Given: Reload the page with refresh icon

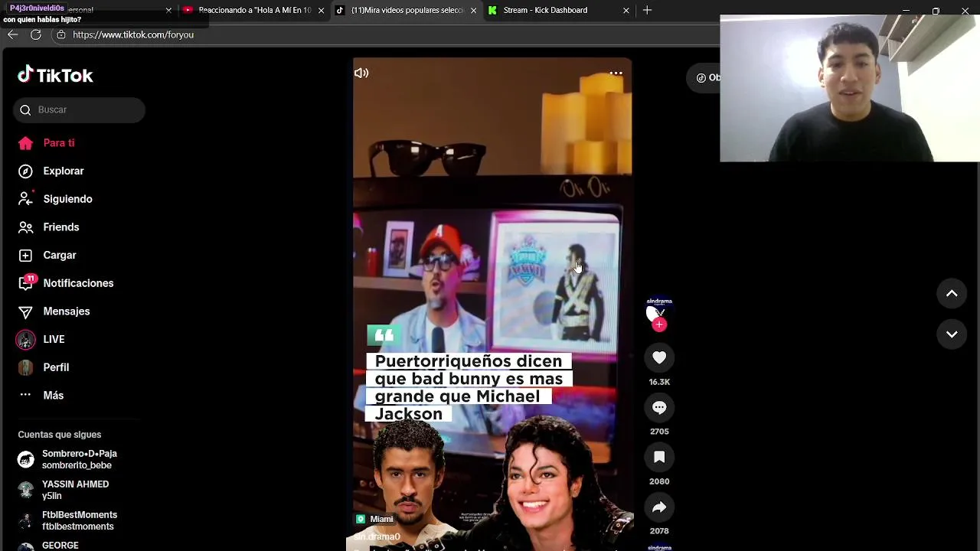Looking at the screenshot, I should coord(35,34).
